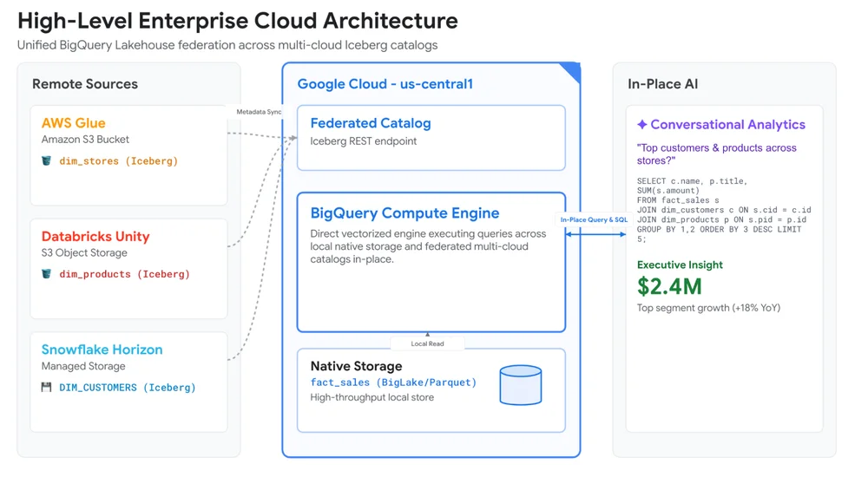868x477 pixels.
Task: Click the Google Cloud - us-central1 title
Action: 385,84
